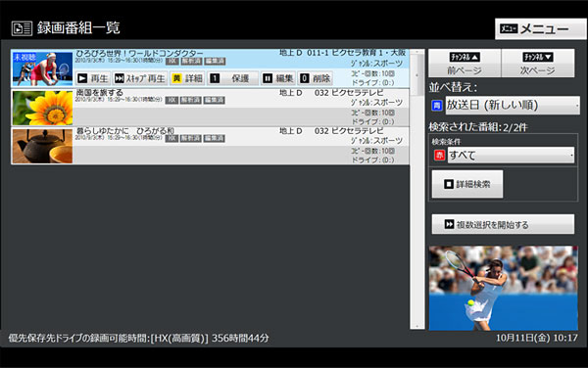Click the recorded list icon beside 録画番組一覧
This screenshot has width=588, height=368.
pyautogui.click(x=22, y=28)
